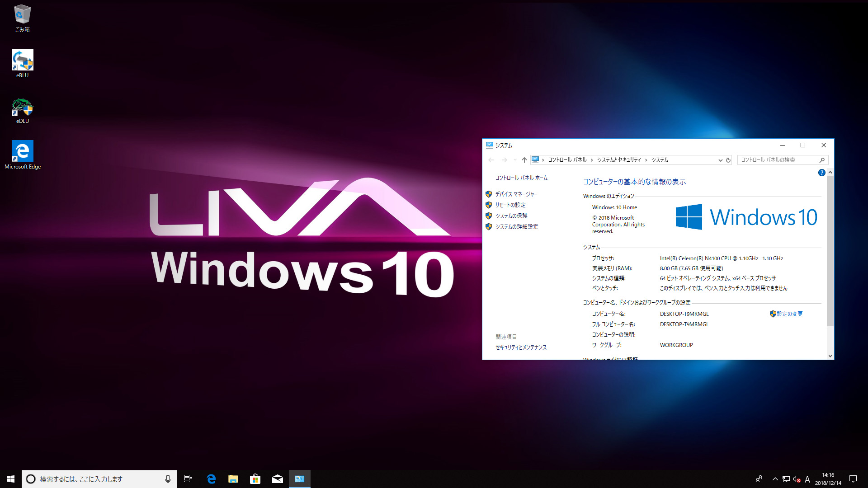
Task: Open recent locations dropdown arrow
Action: coord(515,160)
